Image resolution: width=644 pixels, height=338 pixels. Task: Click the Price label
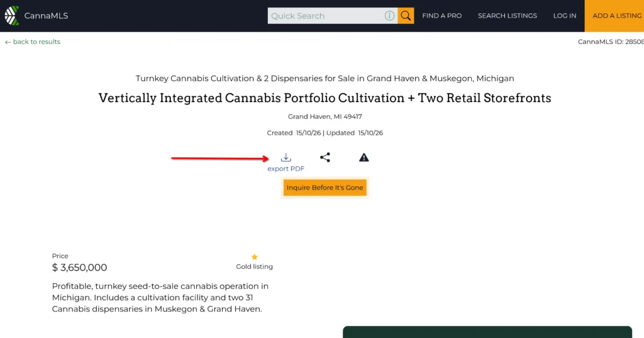60,256
